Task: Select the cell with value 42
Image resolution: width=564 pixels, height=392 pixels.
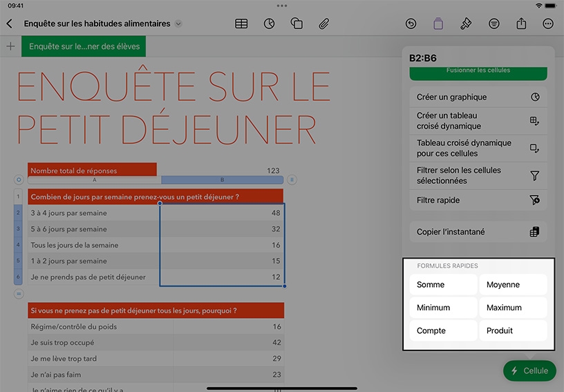Action: coord(229,343)
